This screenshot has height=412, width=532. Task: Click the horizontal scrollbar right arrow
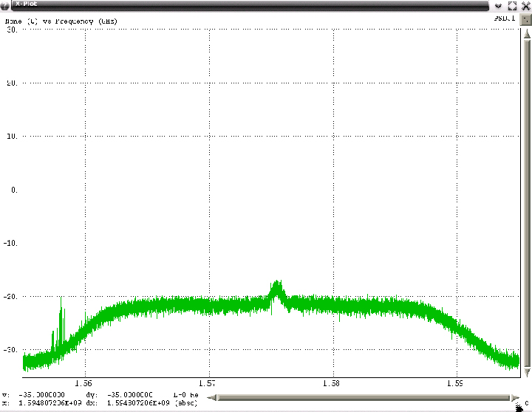[515, 397]
